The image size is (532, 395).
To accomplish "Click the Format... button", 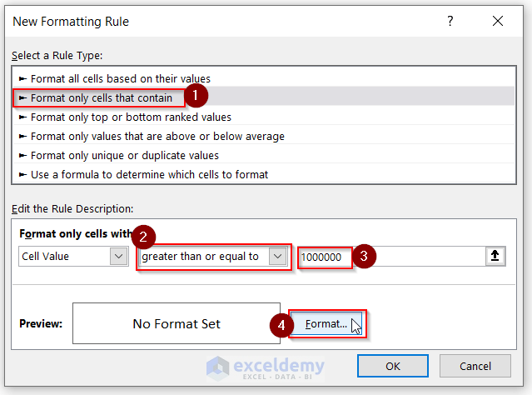I will coord(327,323).
